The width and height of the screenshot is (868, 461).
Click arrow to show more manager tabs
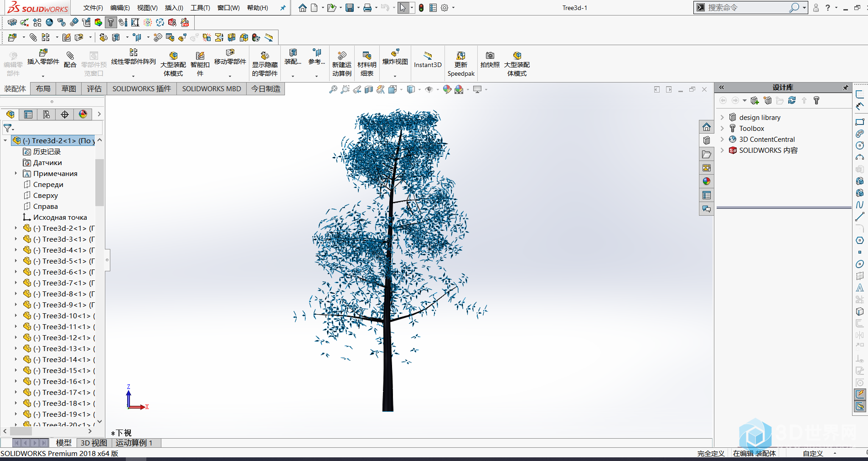(x=99, y=114)
